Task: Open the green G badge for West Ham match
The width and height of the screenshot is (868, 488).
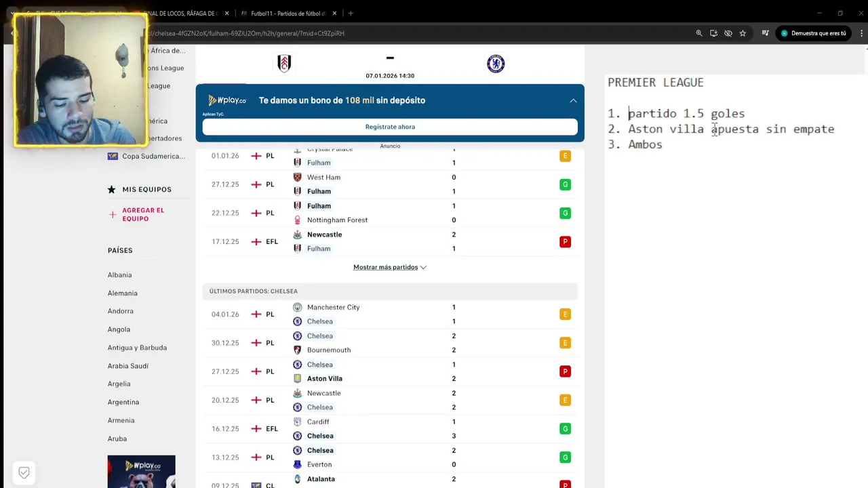Action: 565,184
